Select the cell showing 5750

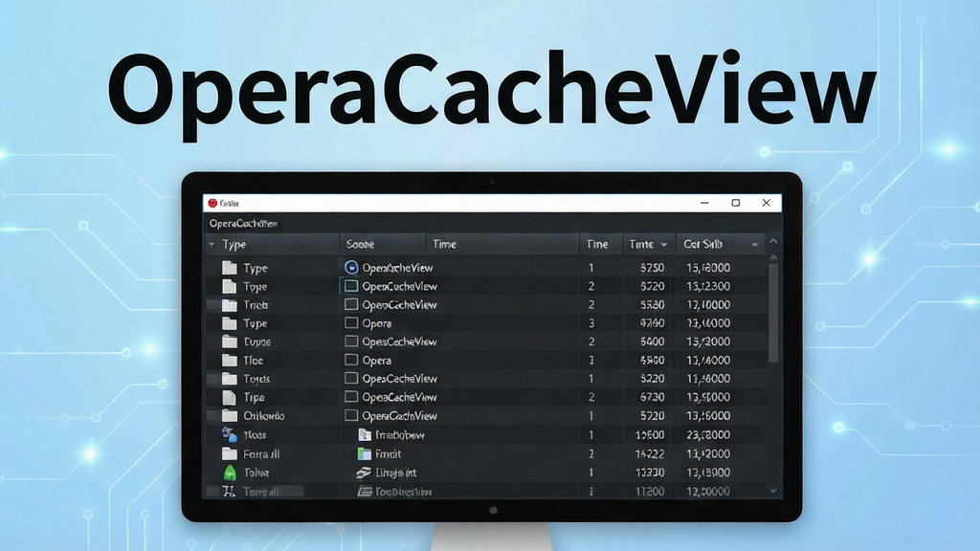click(652, 268)
